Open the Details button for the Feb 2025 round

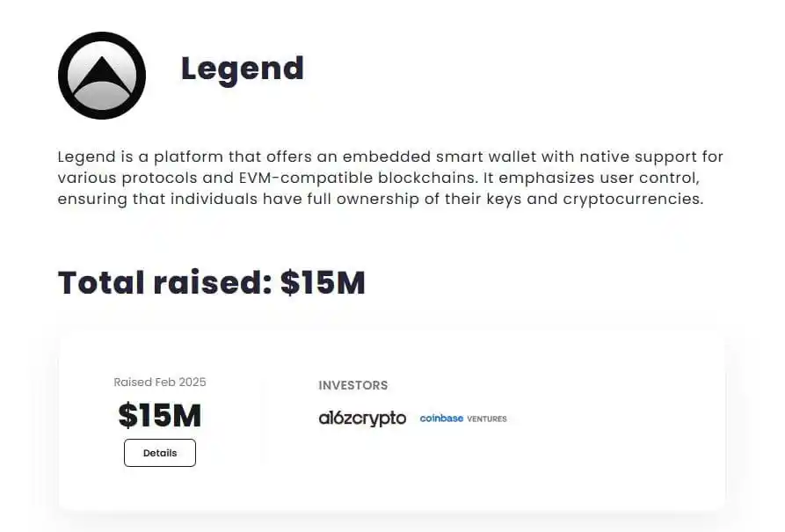pyautogui.click(x=159, y=453)
